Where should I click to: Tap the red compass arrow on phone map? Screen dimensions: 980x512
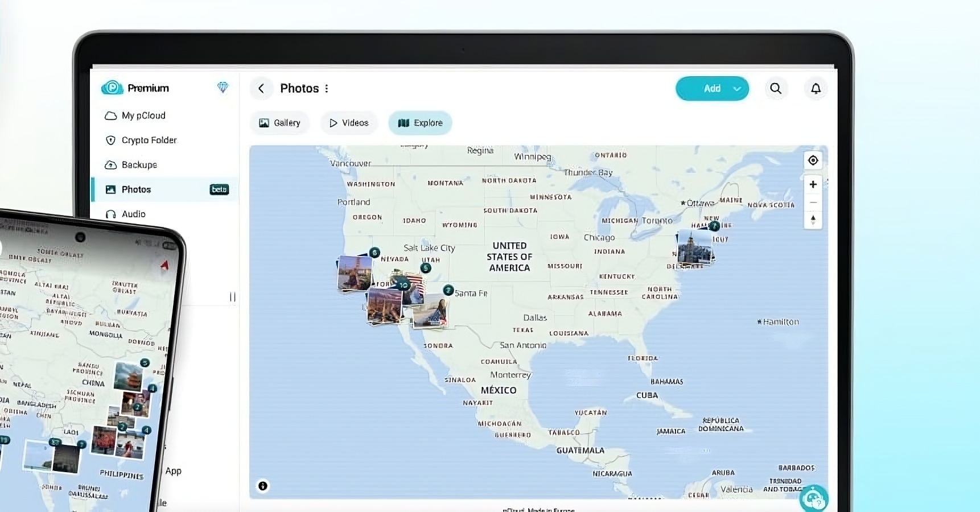click(164, 265)
